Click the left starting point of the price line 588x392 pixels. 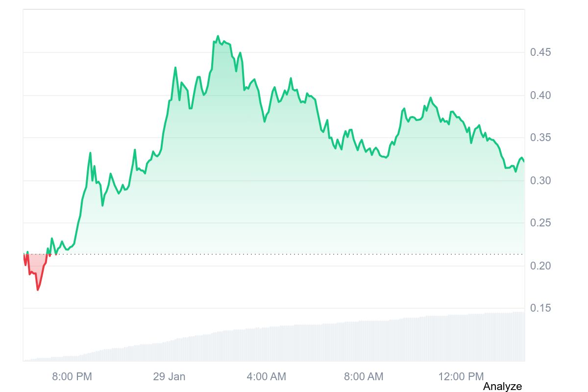24,254
